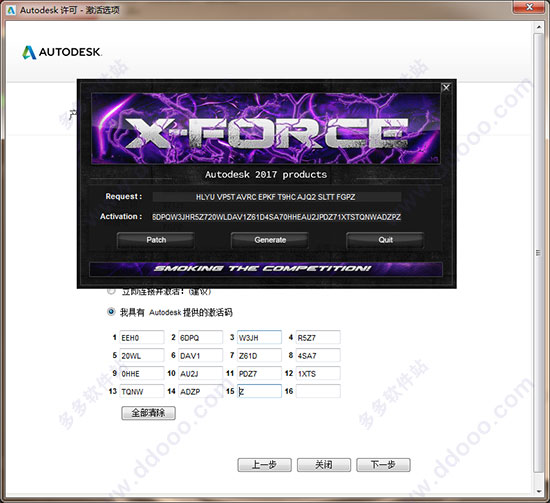Focus activation code box 13 containing TQNW
550x503 pixels.
(142, 391)
